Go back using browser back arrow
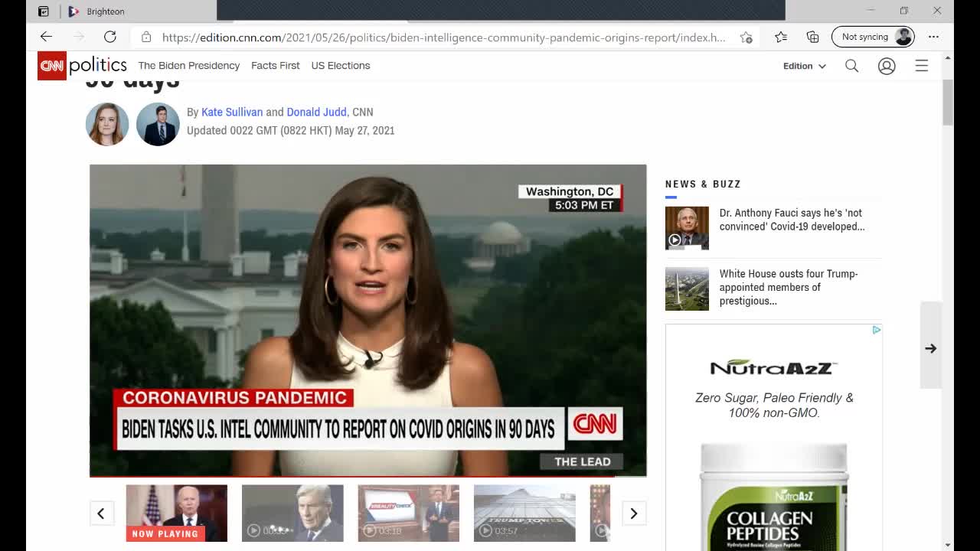The image size is (980, 551). click(46, 37)
